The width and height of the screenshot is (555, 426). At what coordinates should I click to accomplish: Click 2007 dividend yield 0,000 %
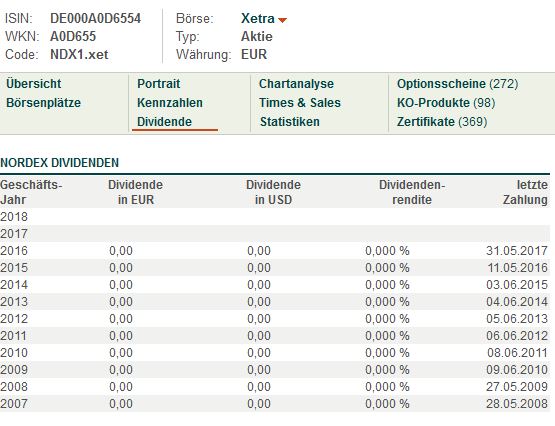387,403
